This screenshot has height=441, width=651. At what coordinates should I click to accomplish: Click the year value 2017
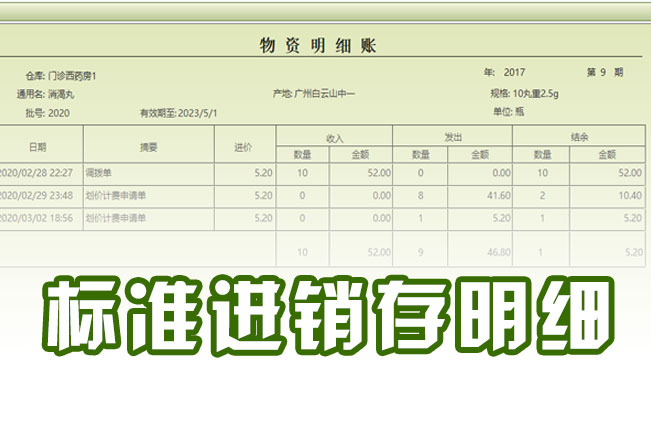pyautogui.click(x=514, y=73)
